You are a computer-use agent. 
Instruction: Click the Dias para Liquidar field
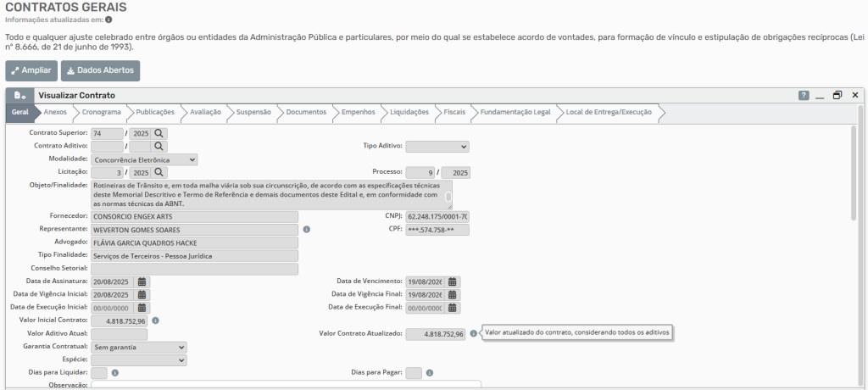99,373
